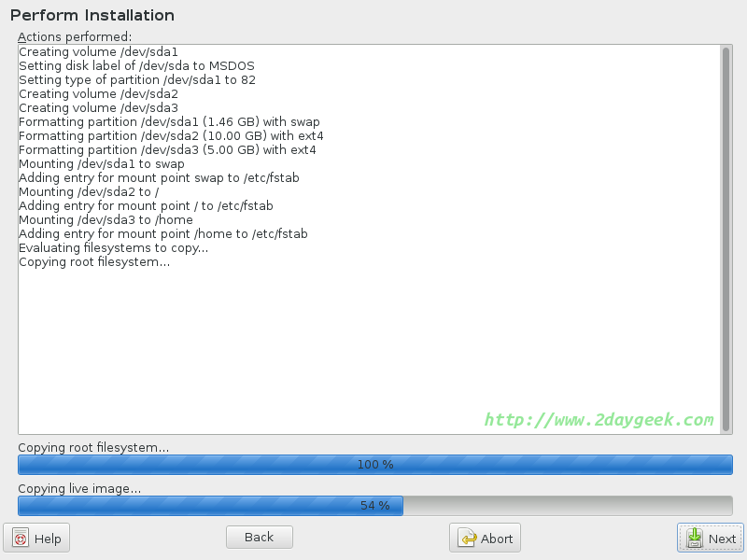This screenshot has height=560, width=747.
Task: Click the return-arrow icon on the Abort button
Action: [467, 539]
